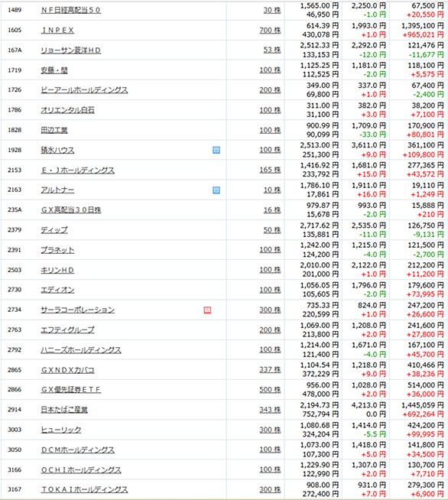The image size is (448, 500).
Task: Click the 100株 quantity link for ハニーズホールディングス
Action: pos(270,350)
